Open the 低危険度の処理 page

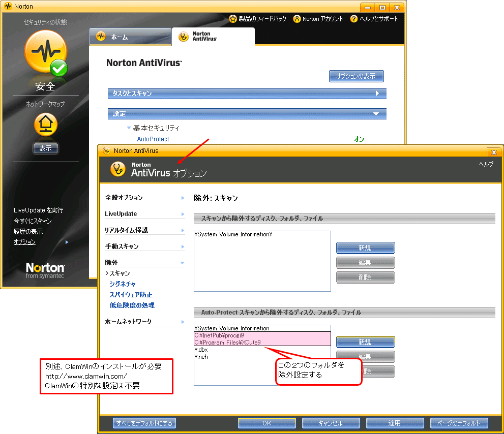tap(132, 305)
